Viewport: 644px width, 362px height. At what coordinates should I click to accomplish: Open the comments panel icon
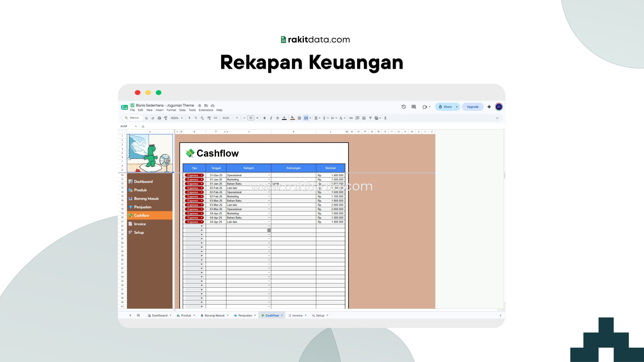(414, 107)
